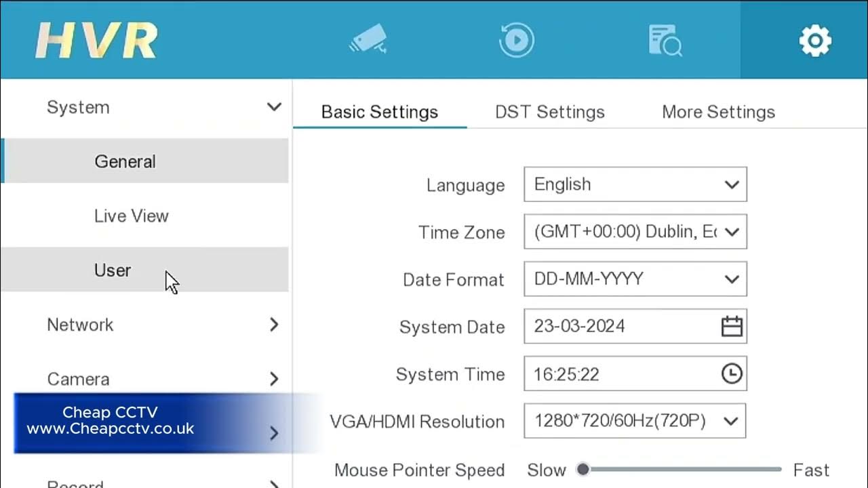Open the User menu item

click(x=113, y=270)
